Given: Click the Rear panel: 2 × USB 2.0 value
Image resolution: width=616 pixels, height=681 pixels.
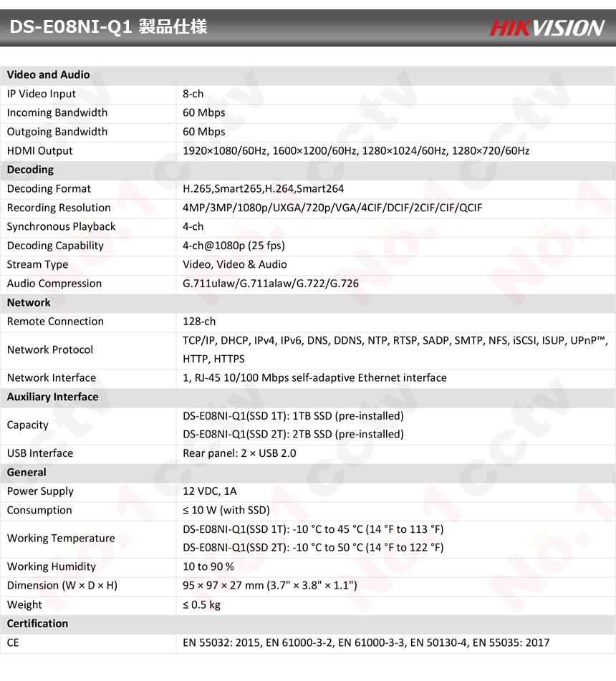Looking at the screenshot, I should [239, 453].
